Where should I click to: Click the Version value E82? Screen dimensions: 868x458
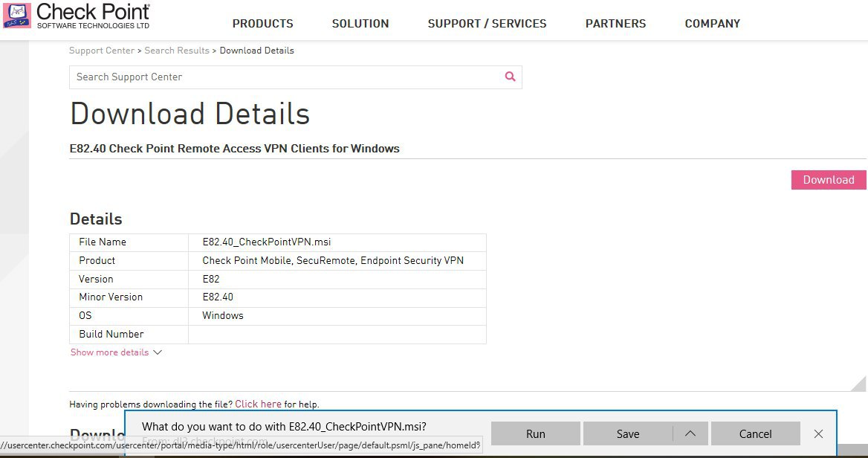pyautogui.click(x=211, y=279)
